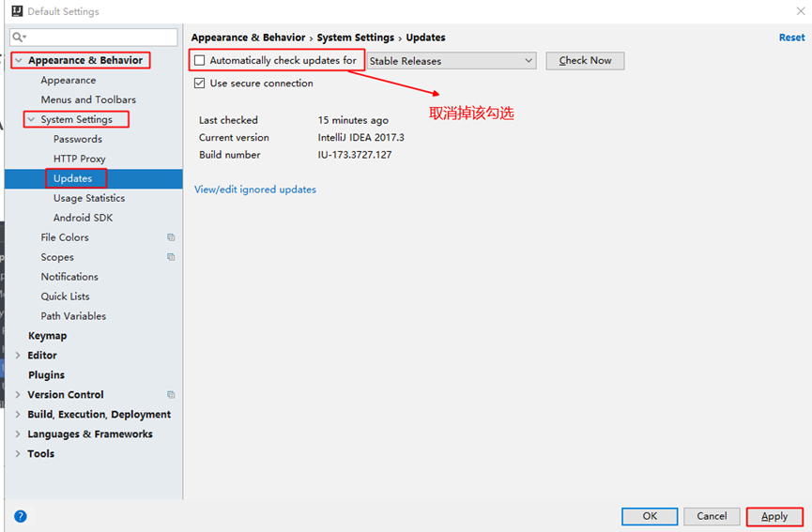Viewport: 812px width, 532px height.
Task: Open File Colors settings
Action: click(65, 237)
